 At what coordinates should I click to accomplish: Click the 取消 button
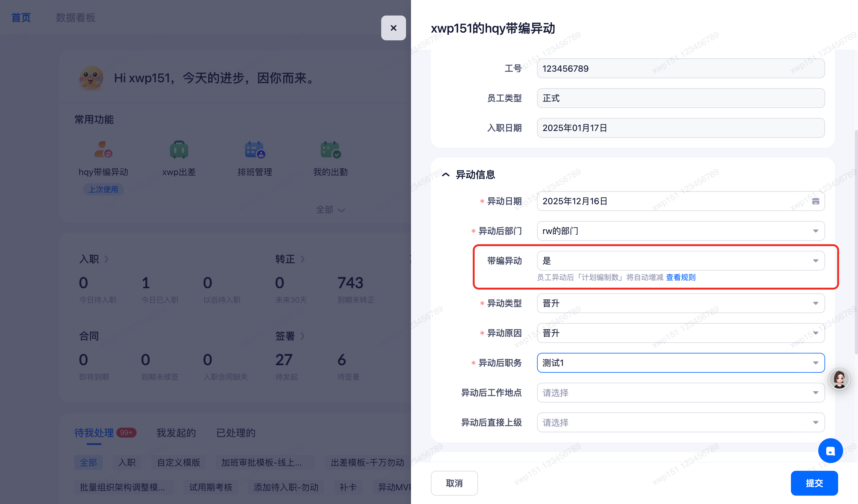[454, 483]
